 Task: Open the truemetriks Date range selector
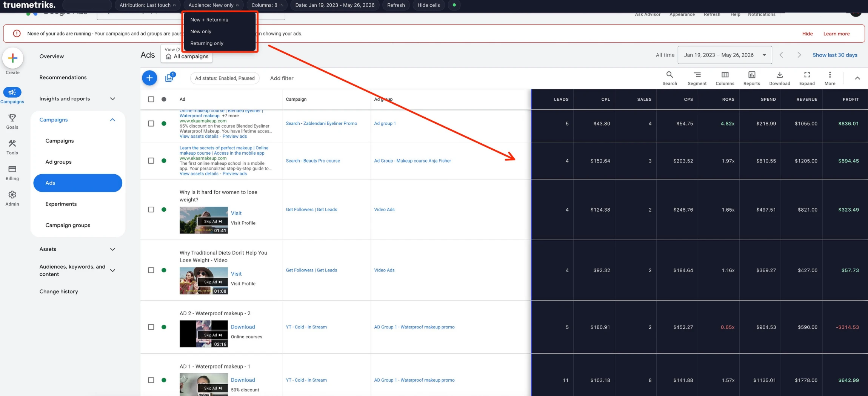(335, 5)
